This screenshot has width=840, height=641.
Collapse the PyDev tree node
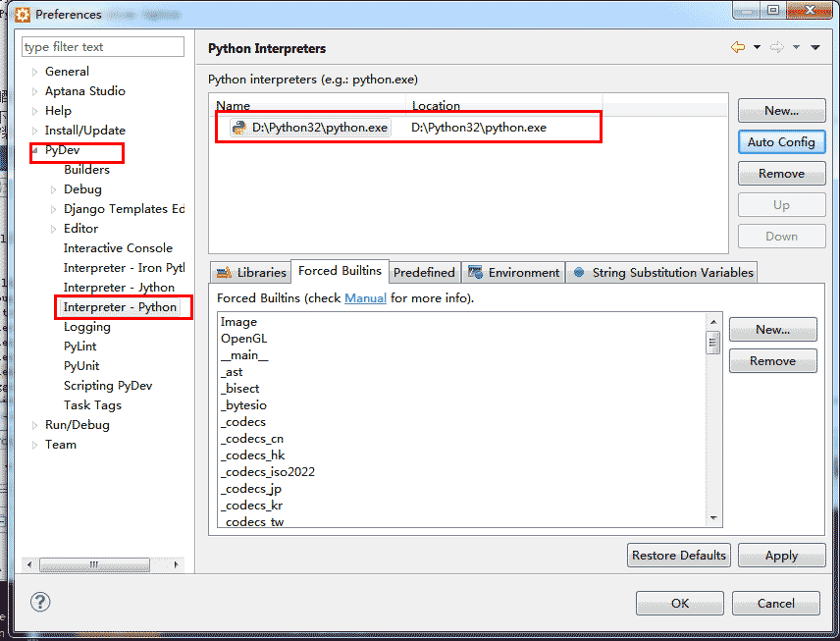(x=35, y=150)
